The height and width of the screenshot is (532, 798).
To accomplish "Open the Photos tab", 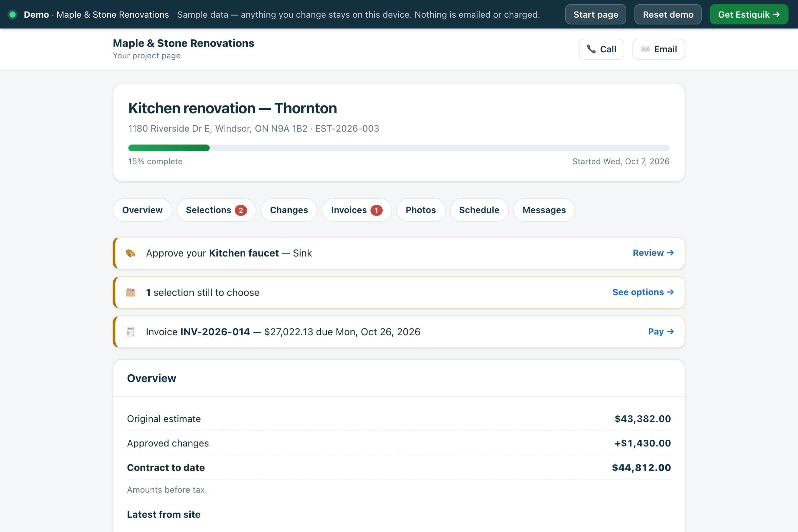I will coord(421,210).
